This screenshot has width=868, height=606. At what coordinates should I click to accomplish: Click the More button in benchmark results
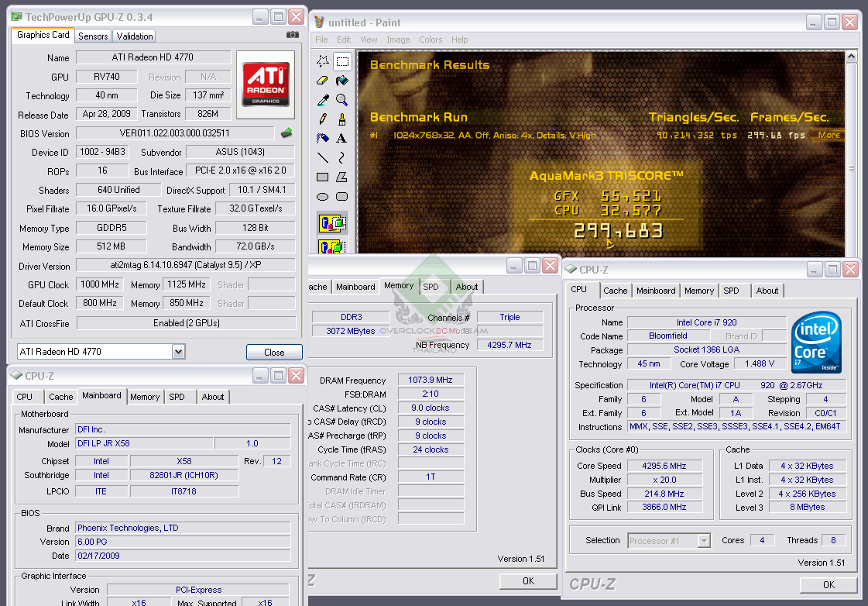click(828, 135)
